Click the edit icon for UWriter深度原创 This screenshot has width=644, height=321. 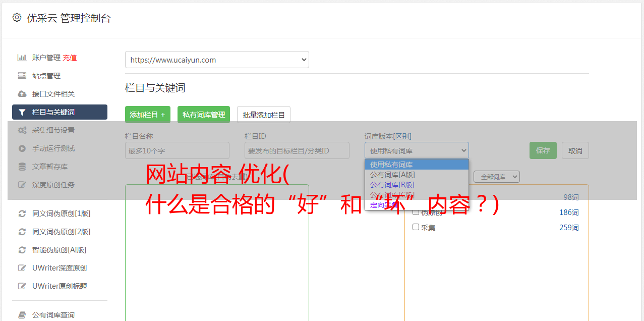coord(22,268)
